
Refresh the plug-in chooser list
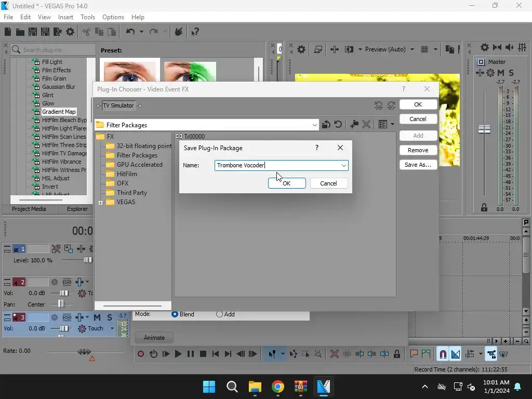[338, 125]
